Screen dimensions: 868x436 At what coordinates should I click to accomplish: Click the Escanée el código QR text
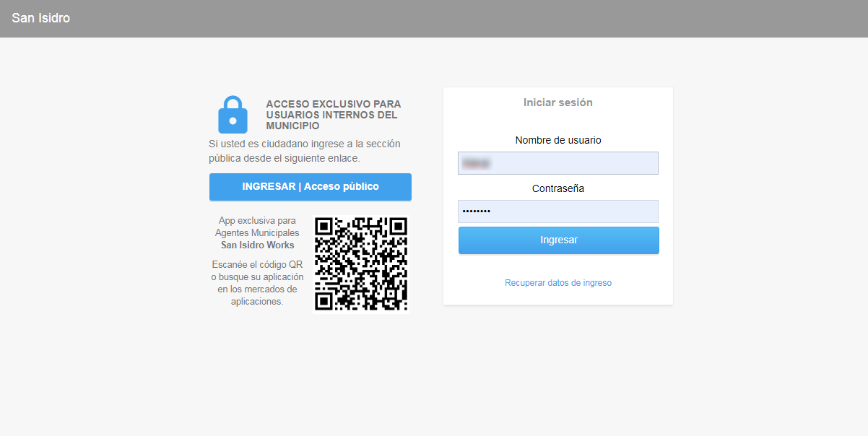[257, 264]
